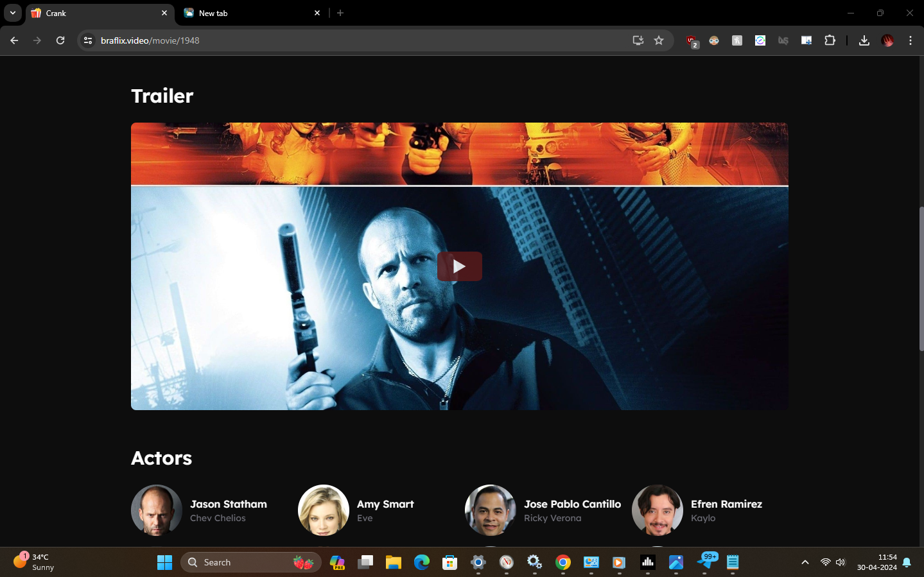The image size is (924, 577).
Task: Open File Explorer from the taskbar
Action: [x=394, y=562]
